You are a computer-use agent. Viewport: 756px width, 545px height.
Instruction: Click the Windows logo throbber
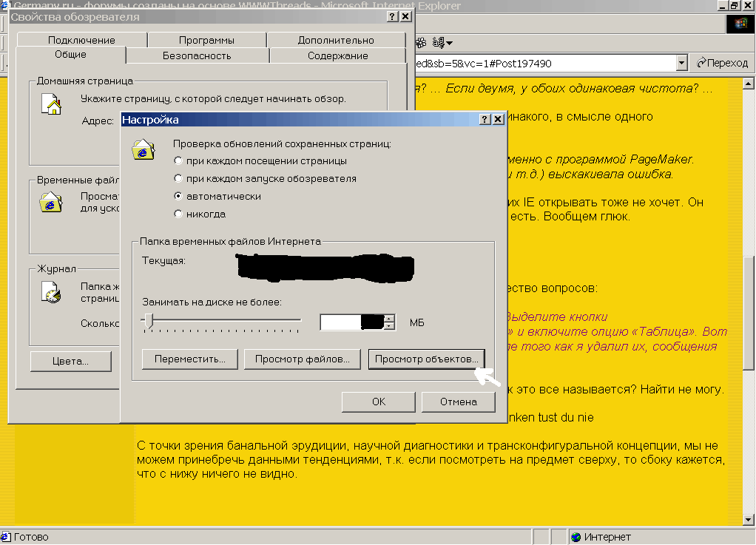pyautogui.click(x=740, y=23)
